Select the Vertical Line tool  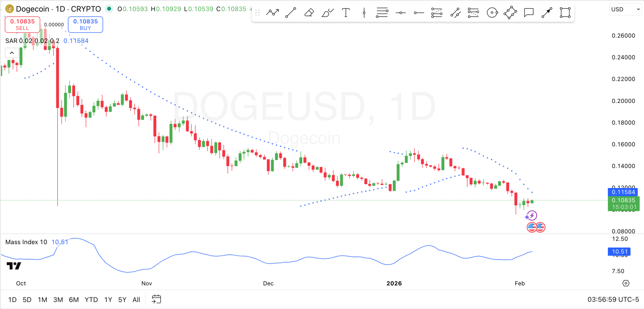(x=364, y=12)
